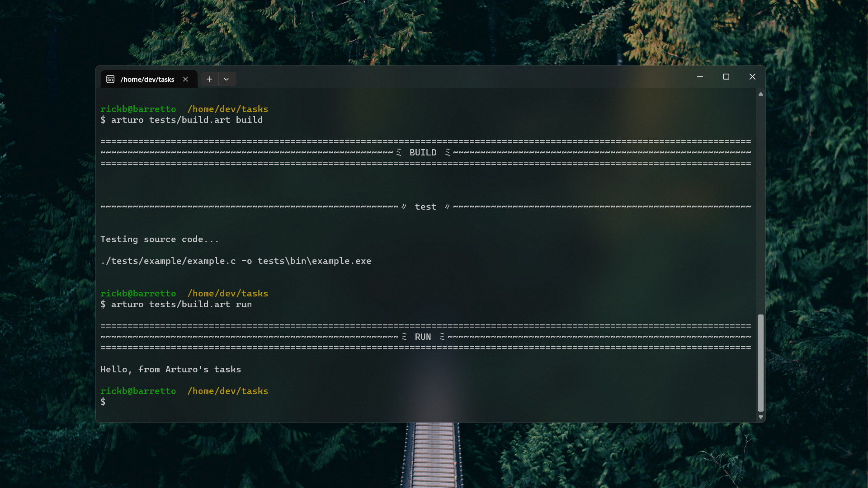The image size is (868, 488).
Task: Click the 'Hello, from Arturo's tasks' output line
Action: 170,370
